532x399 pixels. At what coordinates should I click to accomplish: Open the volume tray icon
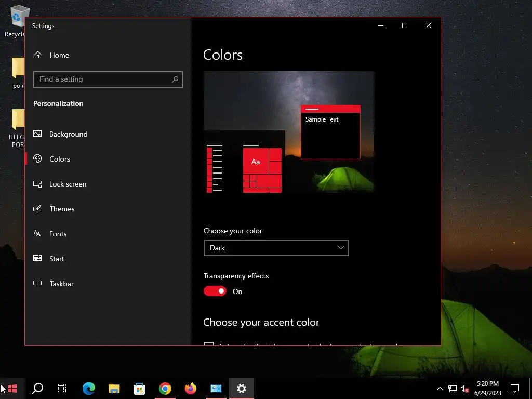tap(464, 389)
